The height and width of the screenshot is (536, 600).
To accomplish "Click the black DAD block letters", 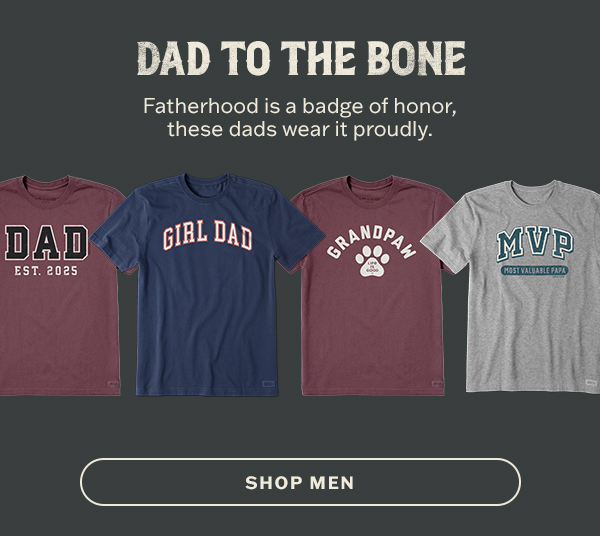I will pos(46,243).
